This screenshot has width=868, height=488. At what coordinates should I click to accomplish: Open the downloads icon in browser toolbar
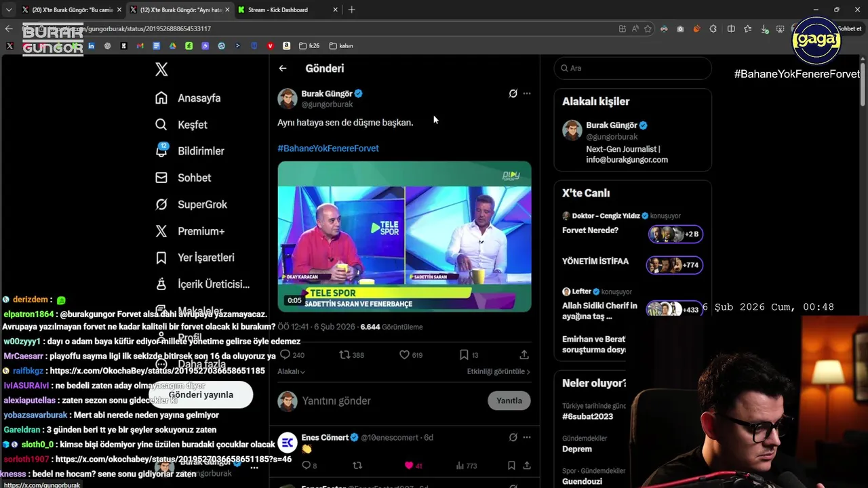(x=765, y=28)
